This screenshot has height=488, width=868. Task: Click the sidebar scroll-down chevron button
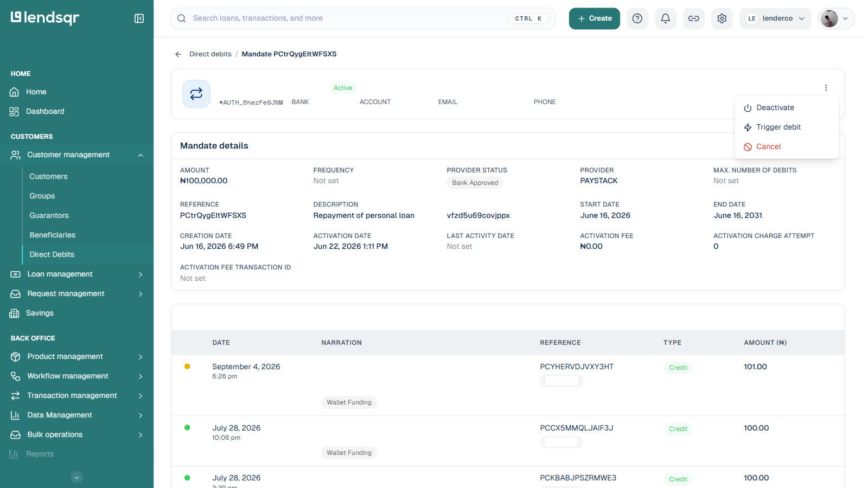click(x=77, y=477)
